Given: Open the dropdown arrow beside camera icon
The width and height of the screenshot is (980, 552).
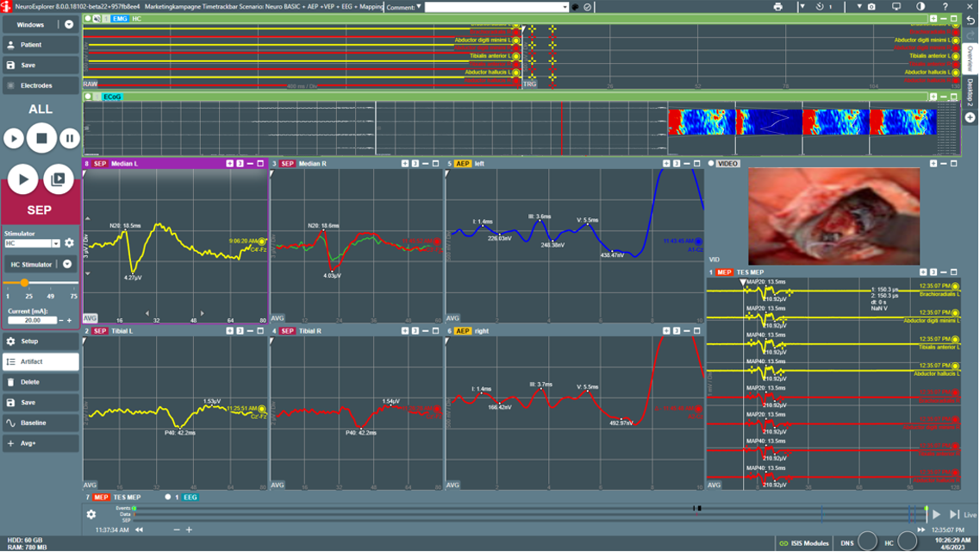Looking at the screenshot, I should [859, 7].
